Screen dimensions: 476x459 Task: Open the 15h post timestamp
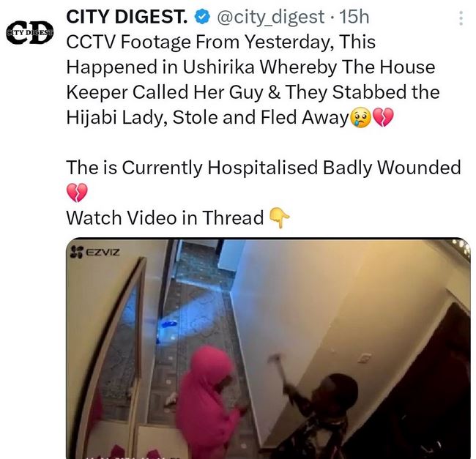pyautogui.click(x=354, y=17)
